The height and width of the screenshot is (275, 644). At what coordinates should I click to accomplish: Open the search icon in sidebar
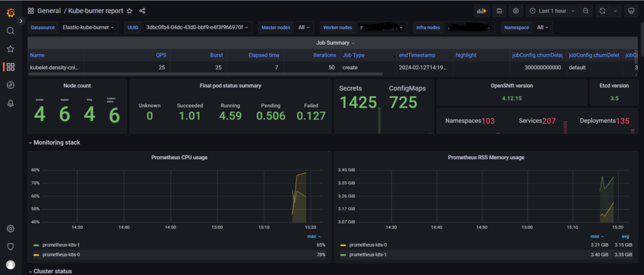coord(11,31)
